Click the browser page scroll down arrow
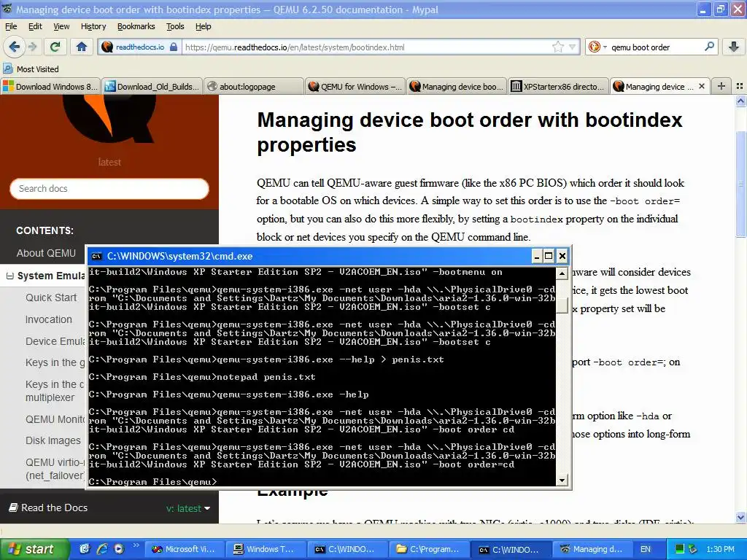This screenshot has height=560, width=747. (x=741, y=517)
